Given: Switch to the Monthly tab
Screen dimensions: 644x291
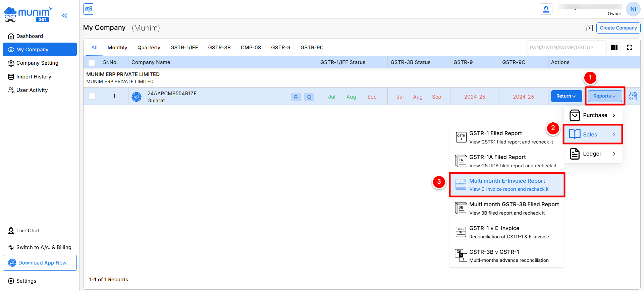Looking at the screenshot, I should tap(117, 47).
